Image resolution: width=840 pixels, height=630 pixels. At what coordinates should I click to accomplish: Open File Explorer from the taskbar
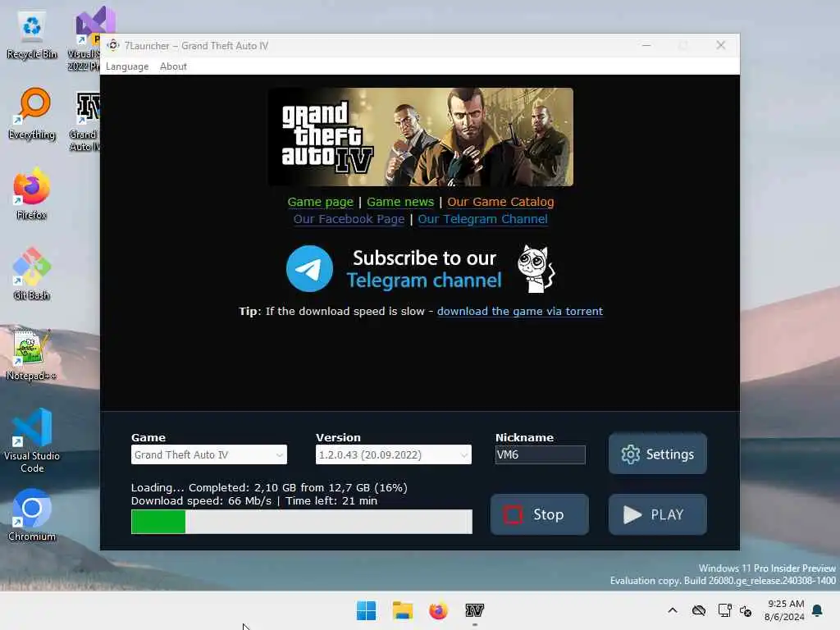coord(402,610)
